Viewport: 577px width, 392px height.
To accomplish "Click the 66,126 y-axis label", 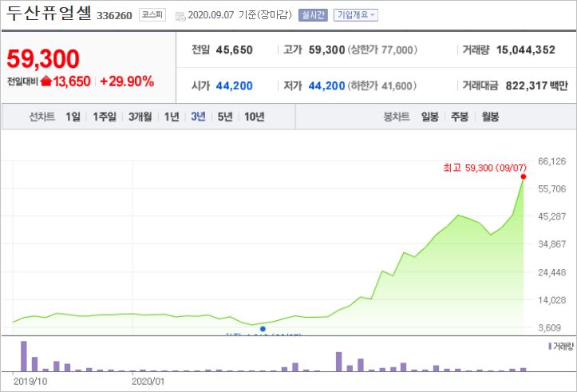I will tap(551, 161).
